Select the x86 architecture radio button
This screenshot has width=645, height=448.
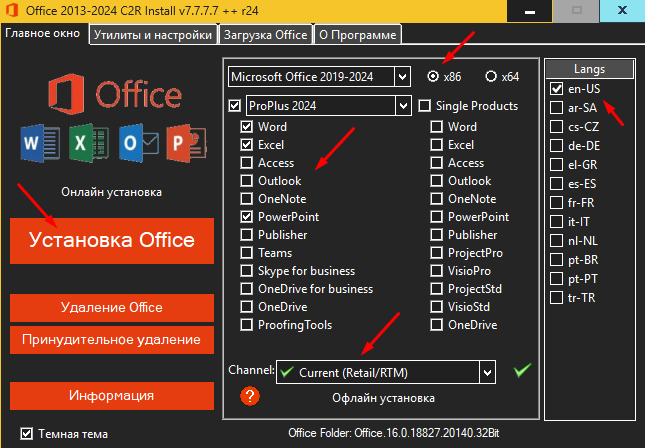(x=433, y=77)
